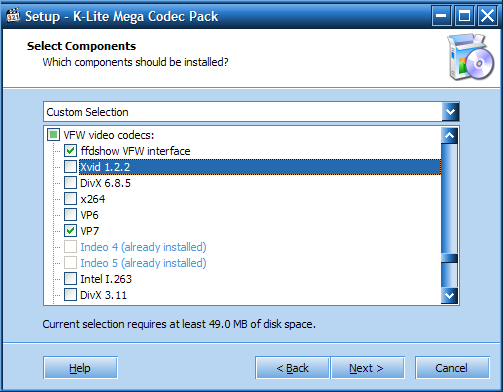Click the Indeo 4 (already installed) checkbox
This screenshot has width=503, height=392.
pos(70,247)
